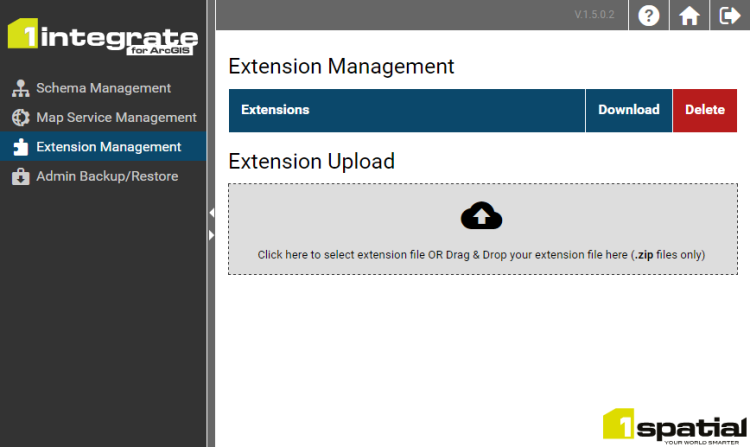Screen dimensions: 750x447
Task: Select Map Service Management in sidebar
Action: pyautogui.click(x=116, y=118)
